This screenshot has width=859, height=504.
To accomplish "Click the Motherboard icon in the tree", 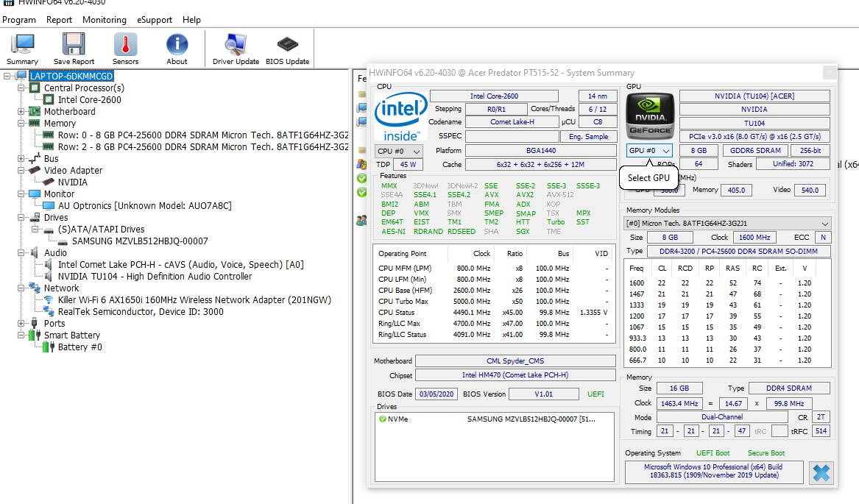I will [x=35, y=111].
